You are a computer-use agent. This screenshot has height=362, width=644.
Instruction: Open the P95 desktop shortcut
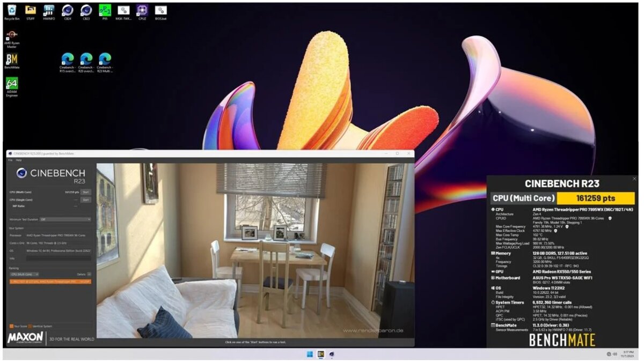coord(105,12)
